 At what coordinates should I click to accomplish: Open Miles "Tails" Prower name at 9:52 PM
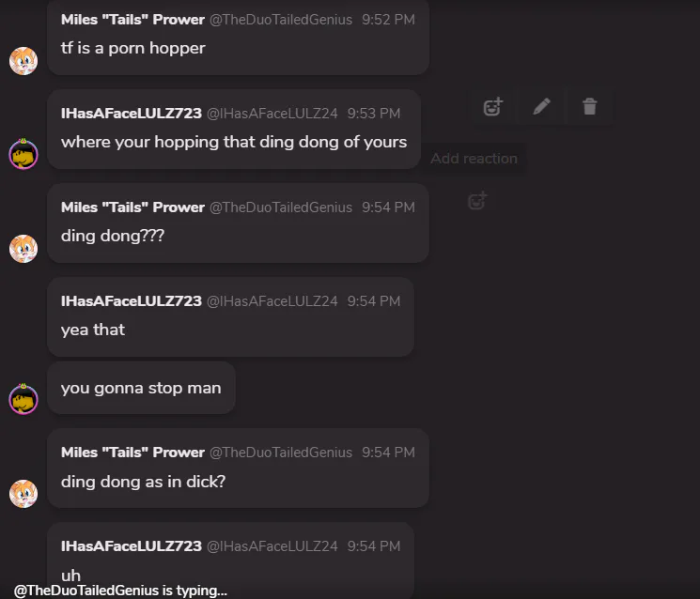[133, 20]
